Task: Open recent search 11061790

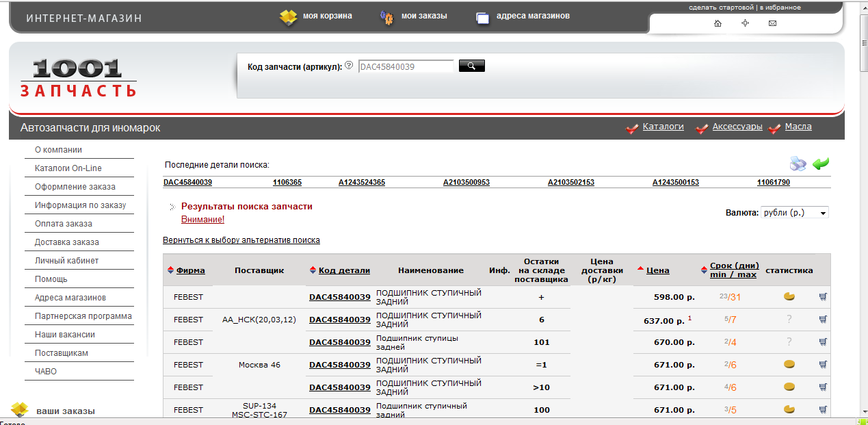Action: (774, 183)
